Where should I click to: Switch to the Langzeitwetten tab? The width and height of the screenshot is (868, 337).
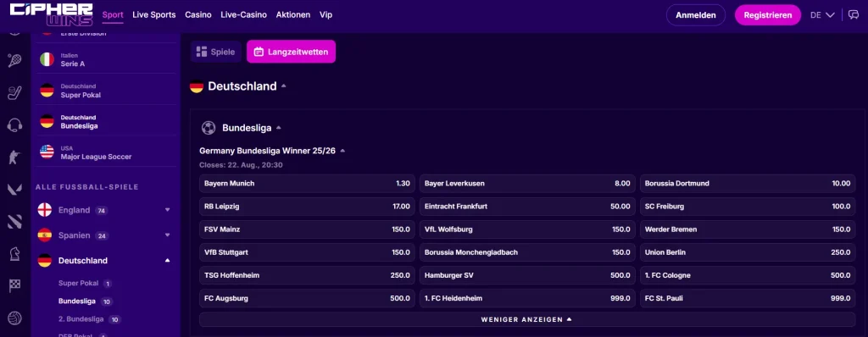[x=292, y=52]
